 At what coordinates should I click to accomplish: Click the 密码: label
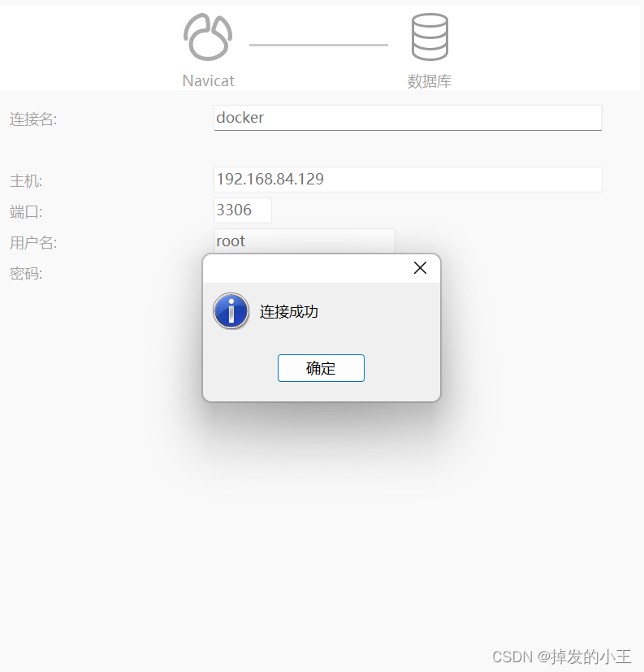26,273
